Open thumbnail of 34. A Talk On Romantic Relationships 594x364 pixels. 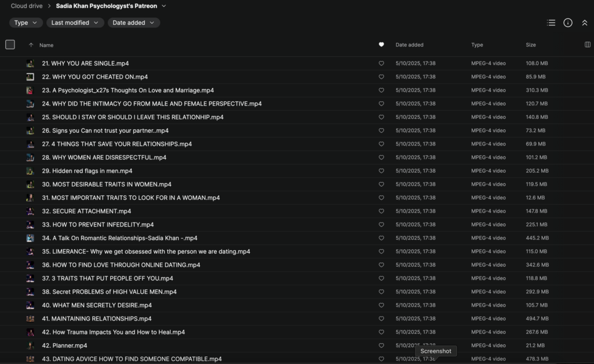[30, 238]
